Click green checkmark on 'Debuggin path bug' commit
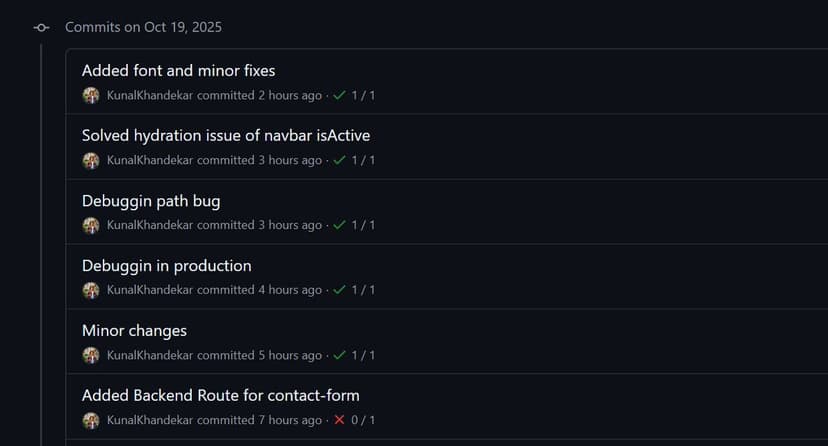The image size is (828, 446). click(339, 225)
